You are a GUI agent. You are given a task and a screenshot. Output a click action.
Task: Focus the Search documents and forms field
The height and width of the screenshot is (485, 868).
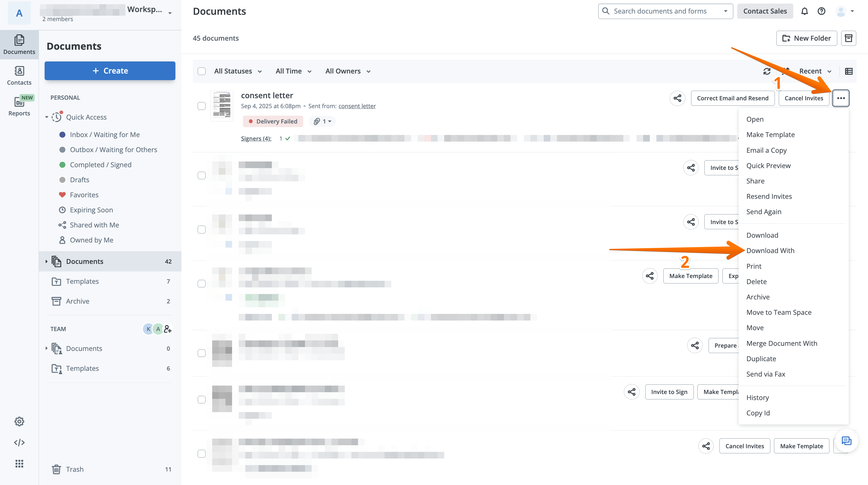pyautogui.click(x=660, y=11)
